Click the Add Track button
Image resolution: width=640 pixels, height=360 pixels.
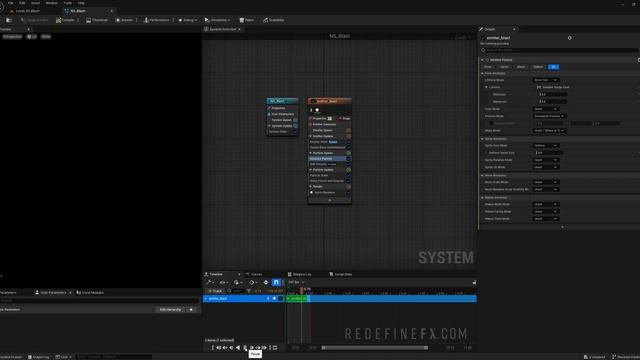[x=215, y=291]
